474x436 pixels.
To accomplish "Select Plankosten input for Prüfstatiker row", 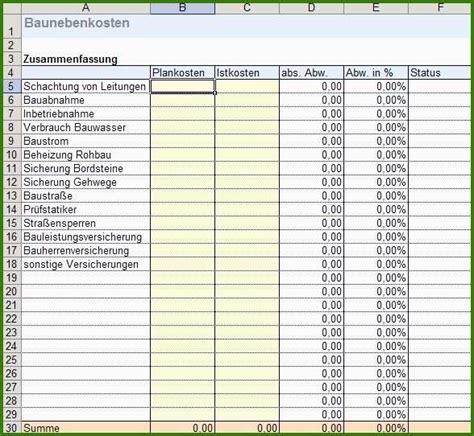I will (182, 209).
